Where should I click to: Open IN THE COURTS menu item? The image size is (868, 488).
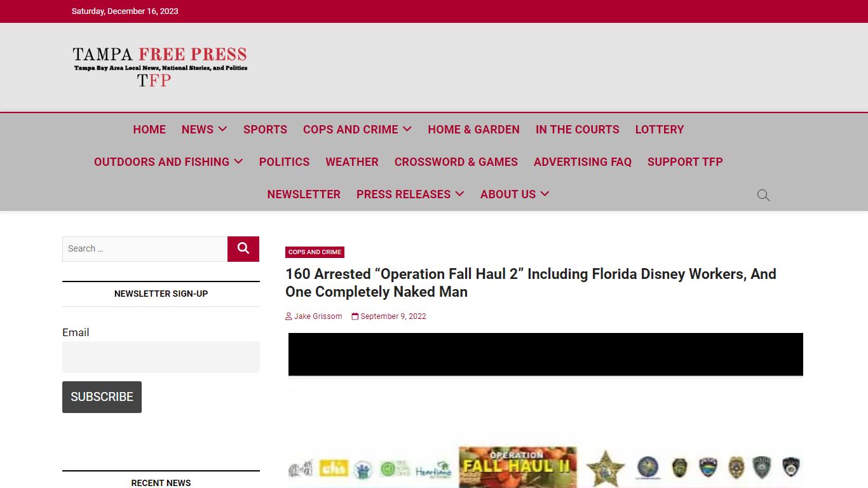[x=578, y=130]
